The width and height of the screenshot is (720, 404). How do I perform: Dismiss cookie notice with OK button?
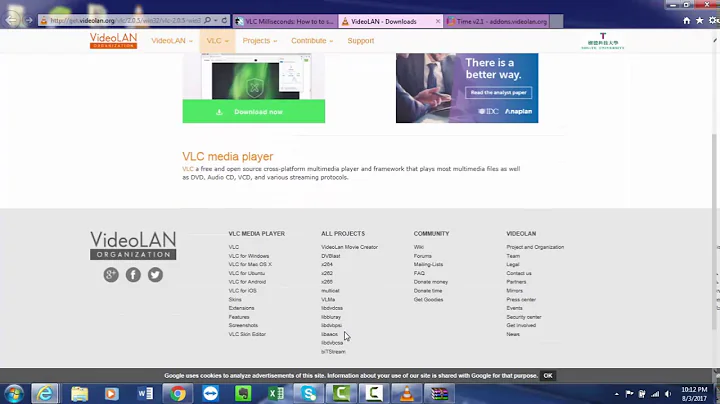[548, 376]
